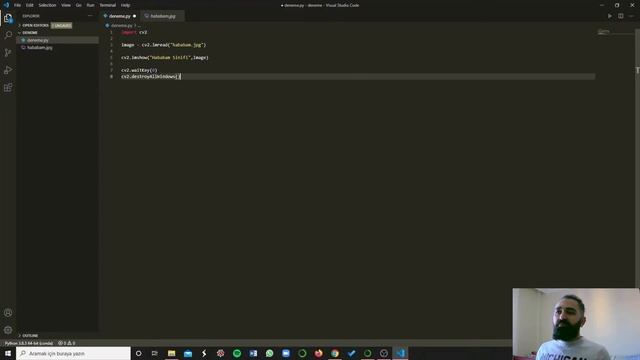640x360 pixels.
Task: Open the Selection menu
Action: tap(47, 5)
